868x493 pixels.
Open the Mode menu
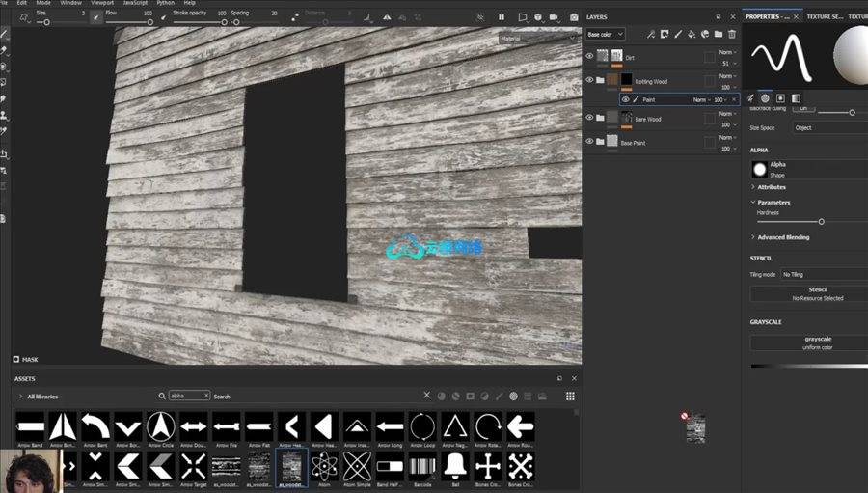click(43, 3)
